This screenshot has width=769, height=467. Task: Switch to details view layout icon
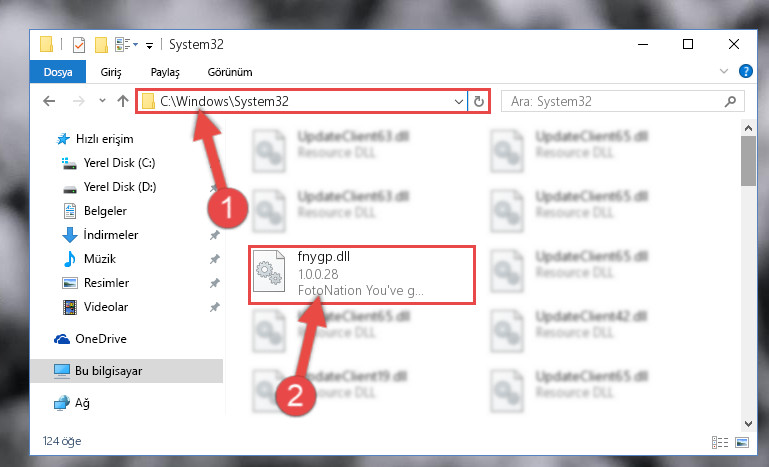(x=719, y=442)
